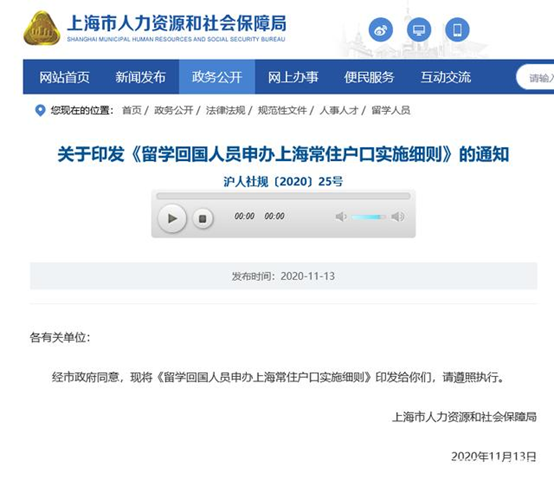Click the low volume speaker icon
Image resolution: width=554 pixels, height=480 pixels.
tap(341, 217)
